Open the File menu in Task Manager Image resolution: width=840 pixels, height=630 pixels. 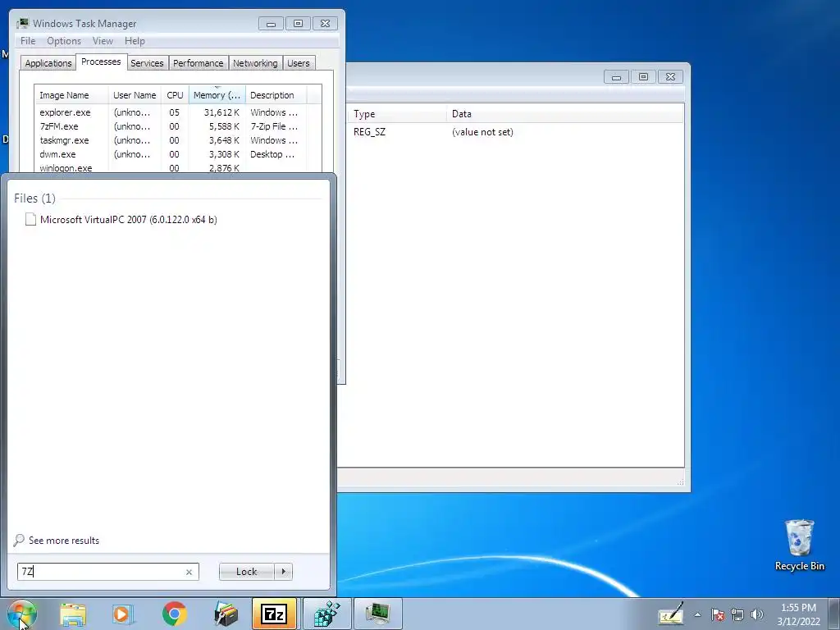[x=28, y=41]
